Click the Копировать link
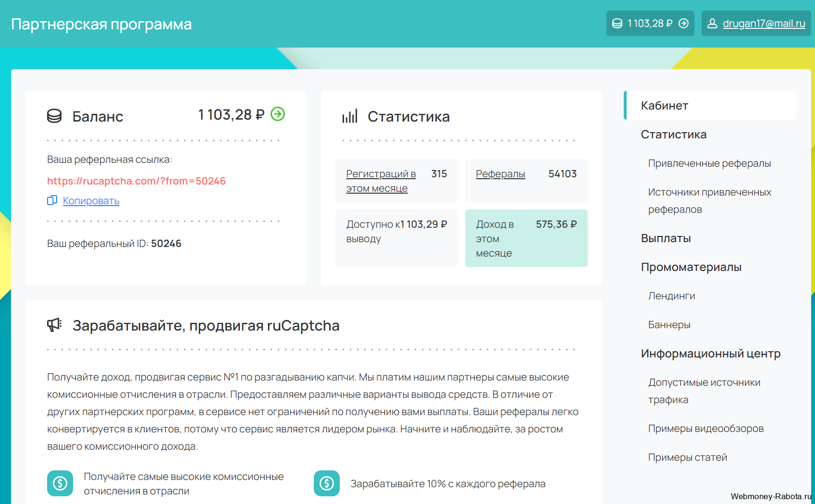Image resolution: width=815 pixels, height=504 pixels. tap(91, 201)
